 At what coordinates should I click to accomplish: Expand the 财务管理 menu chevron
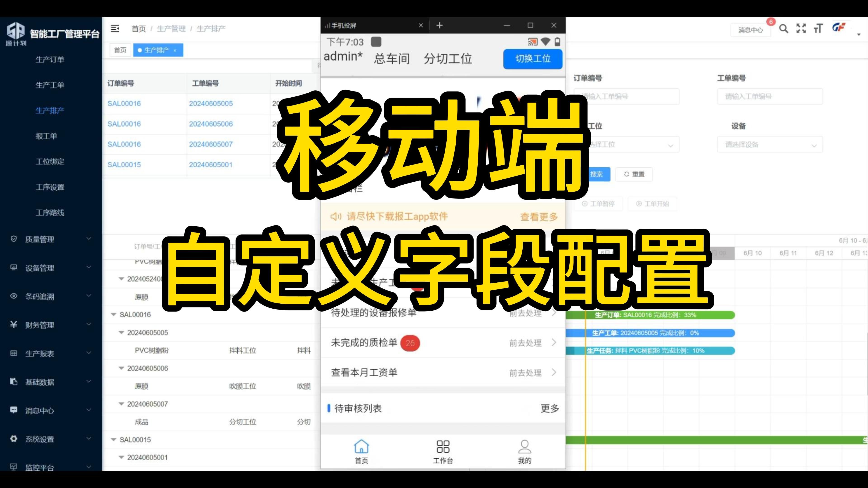tap(89, 324)
